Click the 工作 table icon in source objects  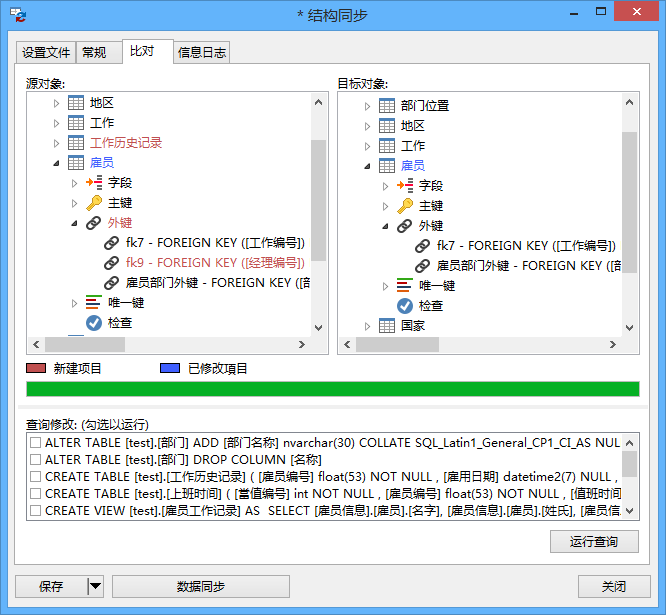[76, 123]
